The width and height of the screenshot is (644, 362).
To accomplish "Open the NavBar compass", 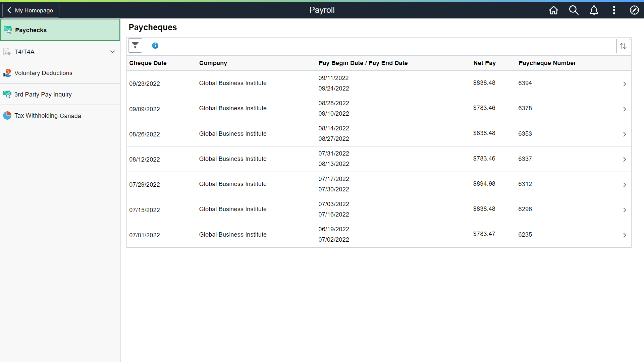I will click(x=635, y=10).
